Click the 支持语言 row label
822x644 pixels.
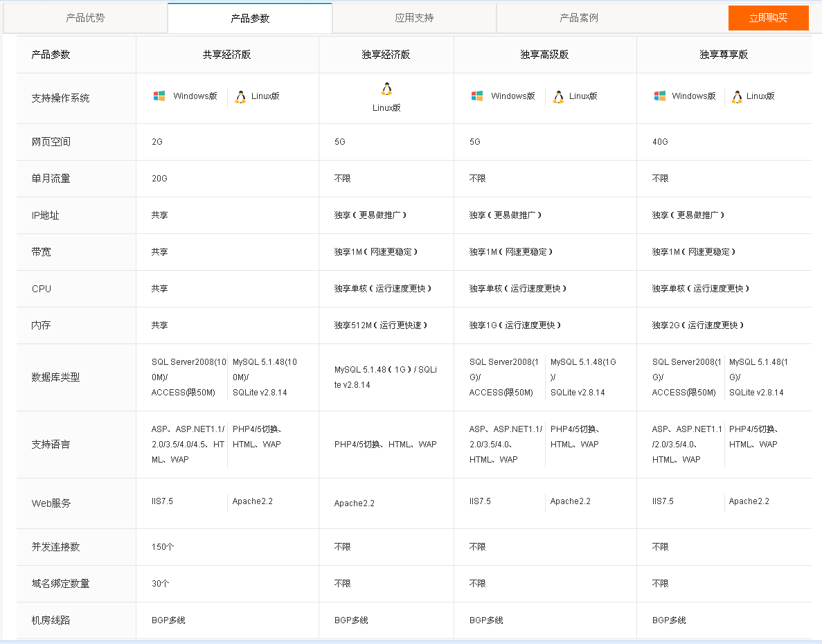51,445
